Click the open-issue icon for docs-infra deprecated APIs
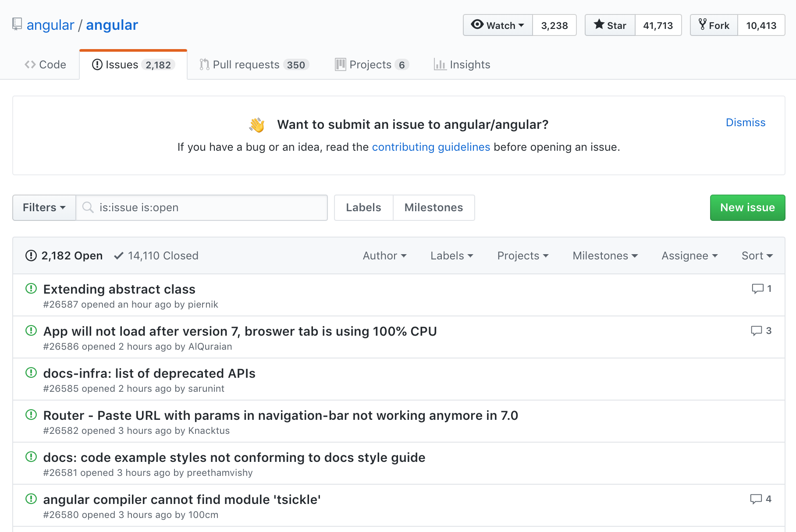796x532 pixels. coord(31,372)
